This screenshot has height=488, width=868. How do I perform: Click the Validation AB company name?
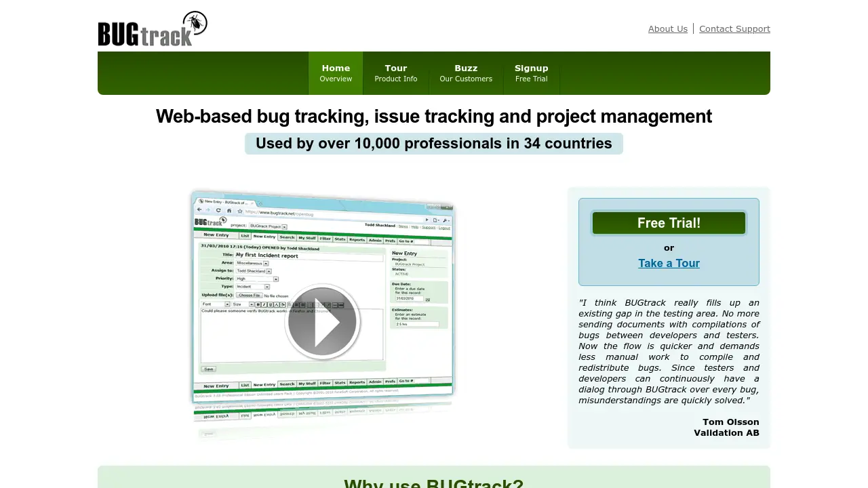coord(726,432)
